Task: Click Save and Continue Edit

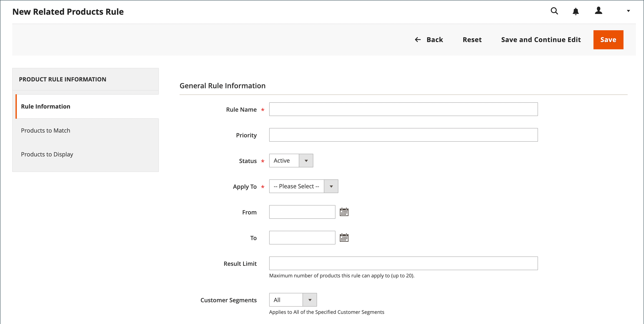Action: click(x=541, y=40)
